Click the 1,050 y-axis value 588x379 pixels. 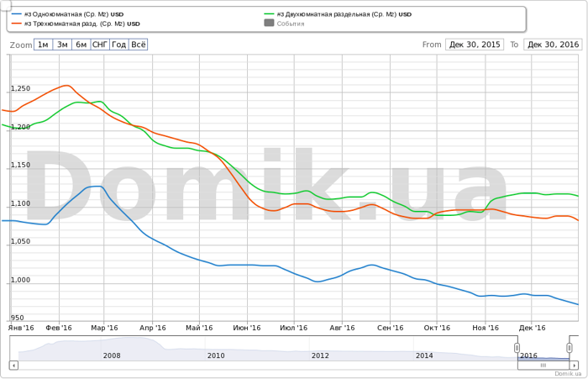(20, 241)
